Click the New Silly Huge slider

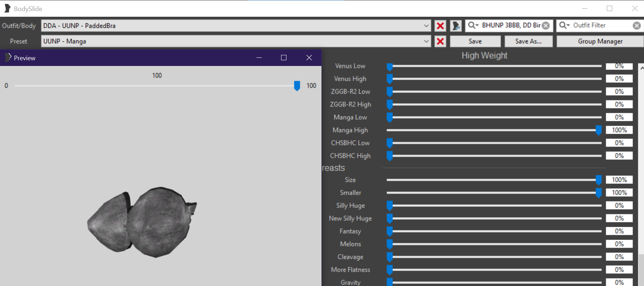[x=494, y=218]
